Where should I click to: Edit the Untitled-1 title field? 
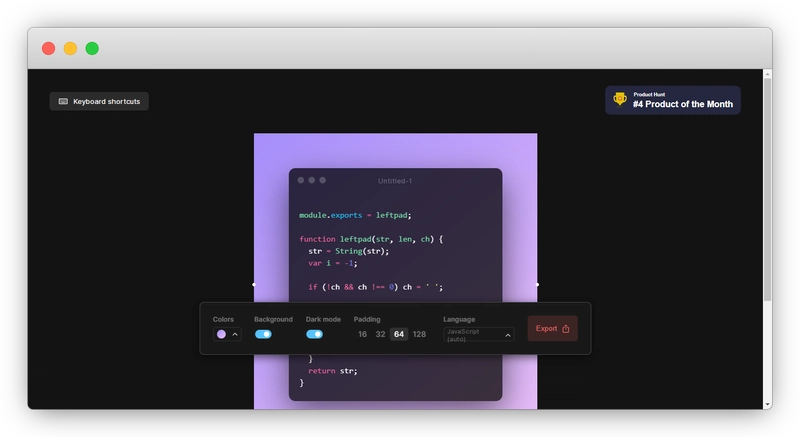pyautogui.click(x=395, y=181)
